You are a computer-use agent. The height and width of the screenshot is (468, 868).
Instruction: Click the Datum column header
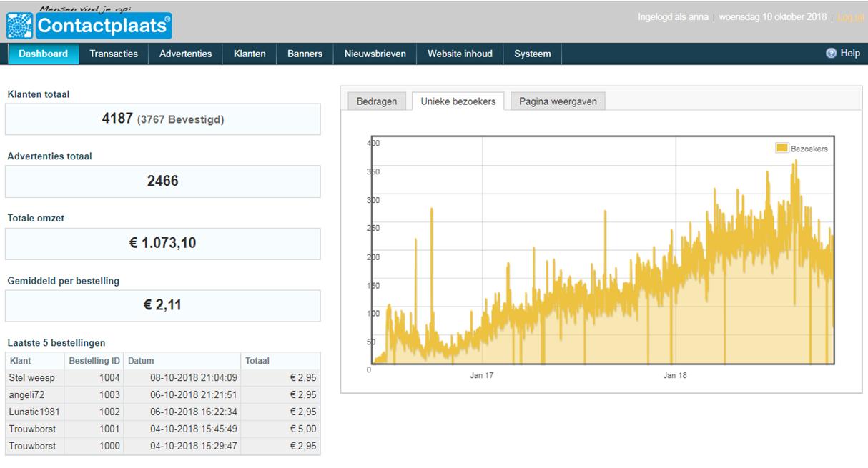182,361
